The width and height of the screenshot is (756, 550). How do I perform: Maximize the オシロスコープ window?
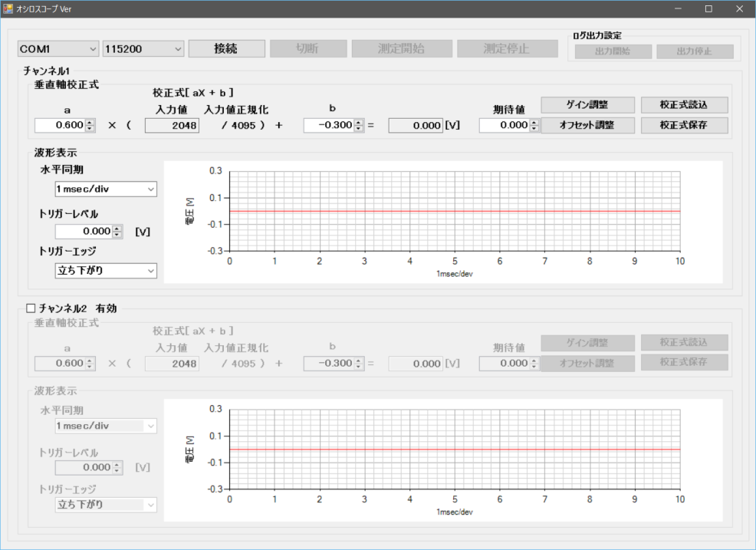point(708,8)
